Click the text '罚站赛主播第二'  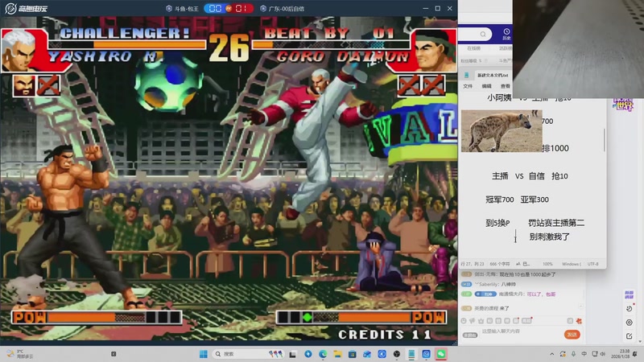pos(556,223)
